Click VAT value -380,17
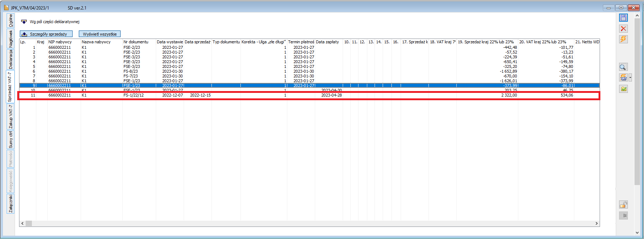The height and width of the screenshot is (239, 644). (566, 71)
